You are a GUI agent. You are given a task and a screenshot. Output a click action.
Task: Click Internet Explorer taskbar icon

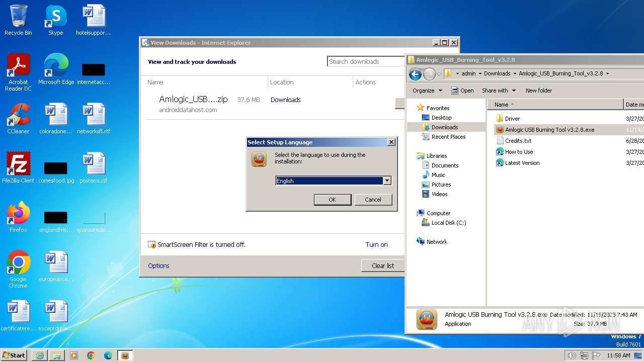(40, 355)
